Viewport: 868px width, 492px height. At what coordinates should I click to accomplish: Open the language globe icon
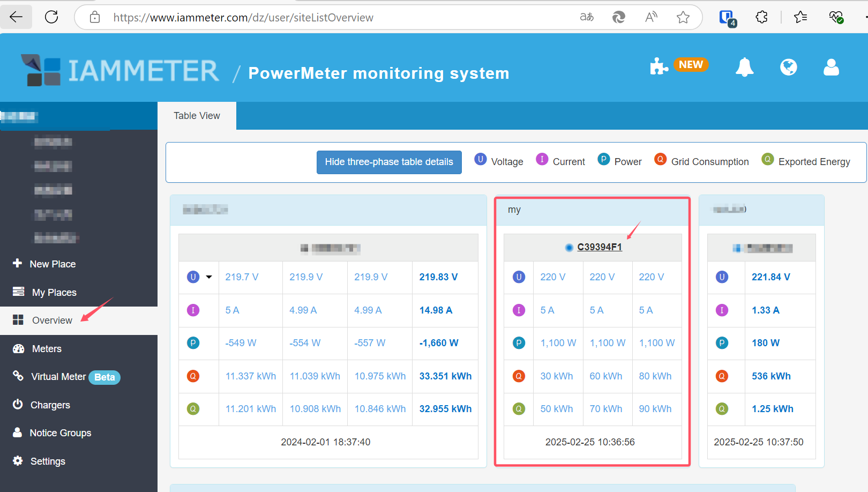coord(789,67)
